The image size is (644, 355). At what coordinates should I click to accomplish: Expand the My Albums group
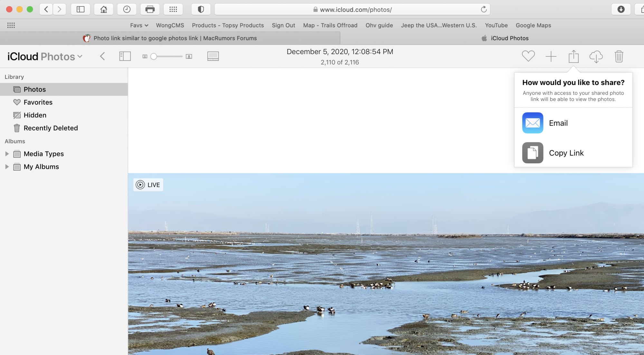pos(7,167)
